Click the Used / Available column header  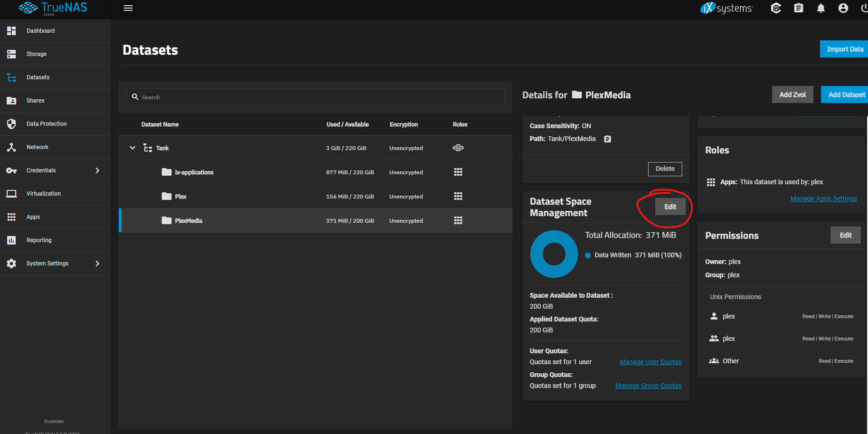(348, 124)
